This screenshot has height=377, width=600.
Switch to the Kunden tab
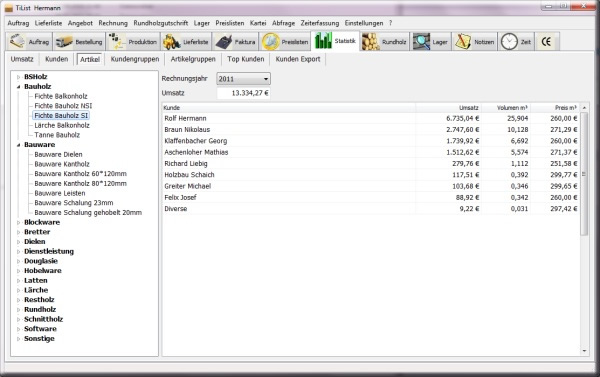tap(57, 59)
